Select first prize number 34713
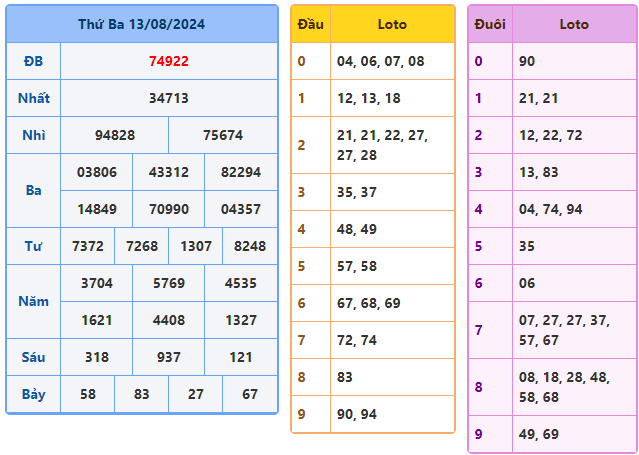 click(168, 98)
